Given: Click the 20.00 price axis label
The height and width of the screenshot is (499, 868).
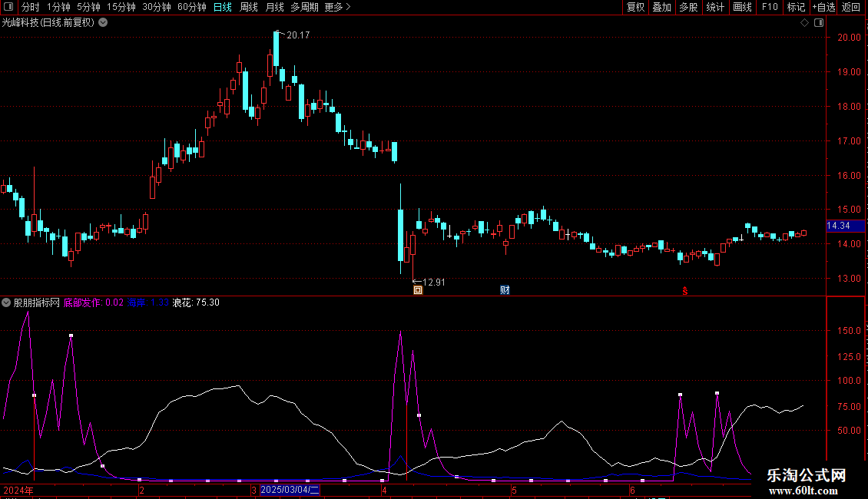Looking at the screenshot, I should pos(849,38).
